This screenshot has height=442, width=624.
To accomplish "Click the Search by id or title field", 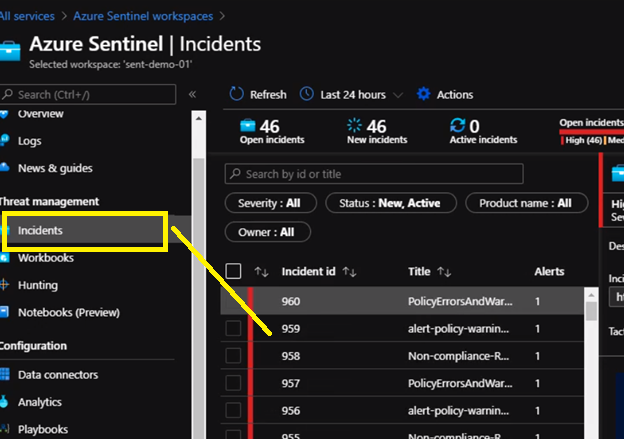I will (374, 174).
